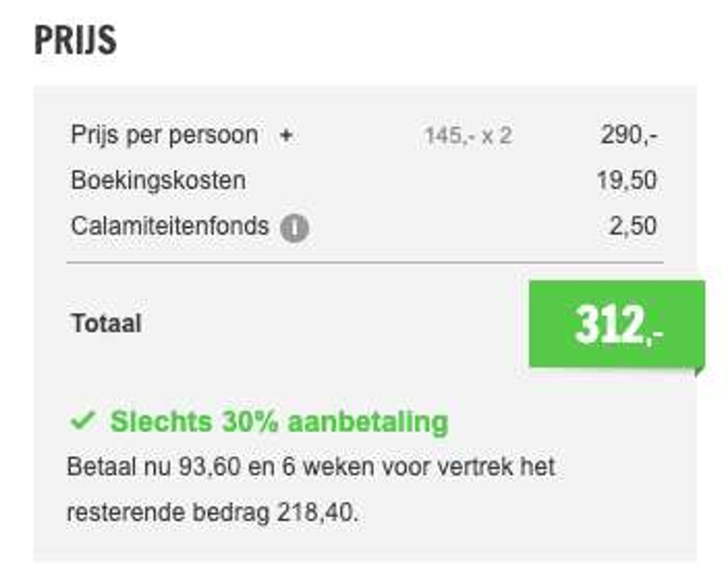
Task: Click the Totaal label
Action: point(106,323)
